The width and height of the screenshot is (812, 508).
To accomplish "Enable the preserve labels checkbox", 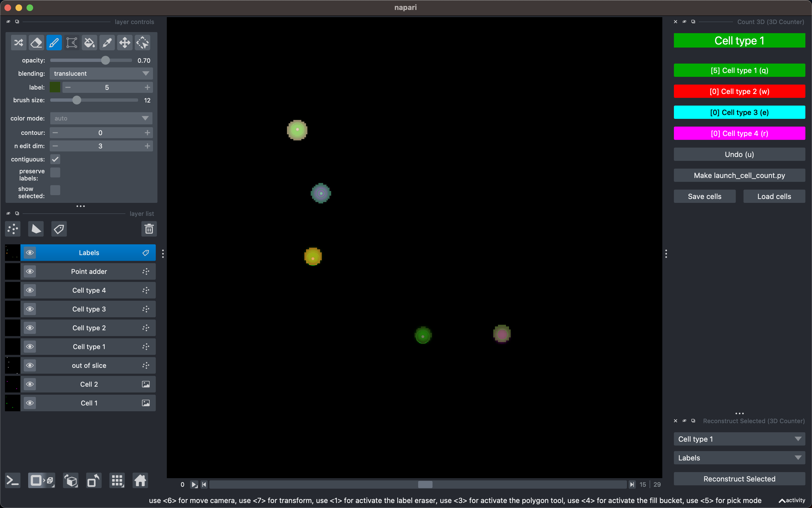I will coord(56,173).
